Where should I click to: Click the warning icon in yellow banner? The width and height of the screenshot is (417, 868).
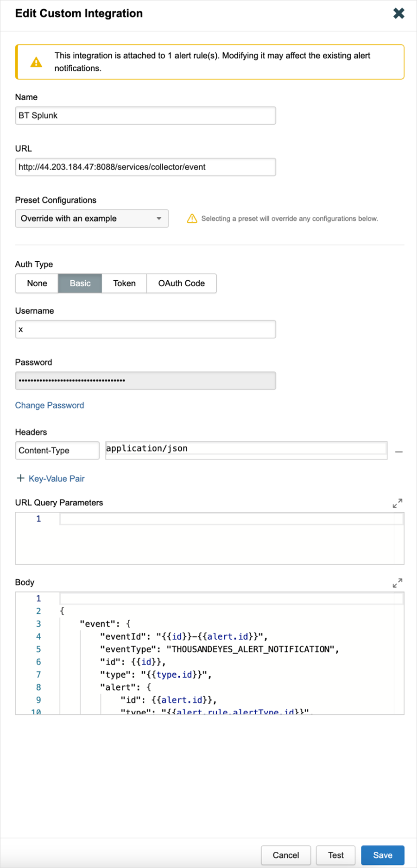tap(36, 62)
